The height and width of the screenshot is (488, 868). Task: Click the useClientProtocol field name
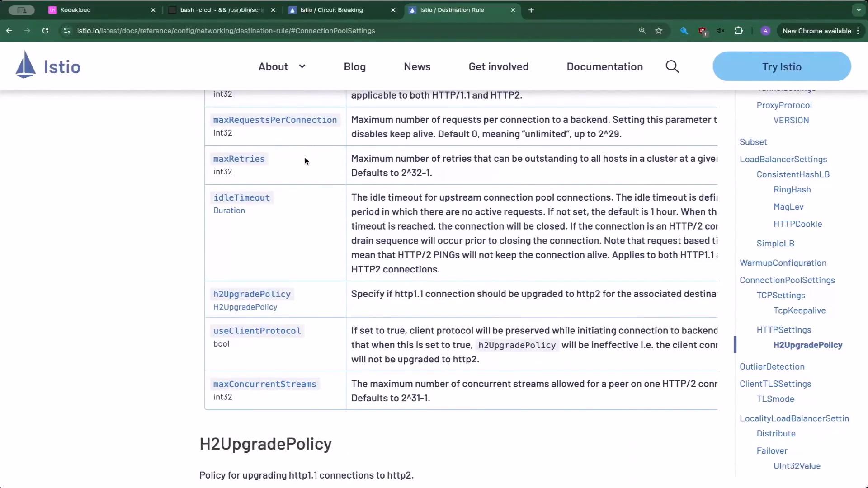[x=257, y=331]
